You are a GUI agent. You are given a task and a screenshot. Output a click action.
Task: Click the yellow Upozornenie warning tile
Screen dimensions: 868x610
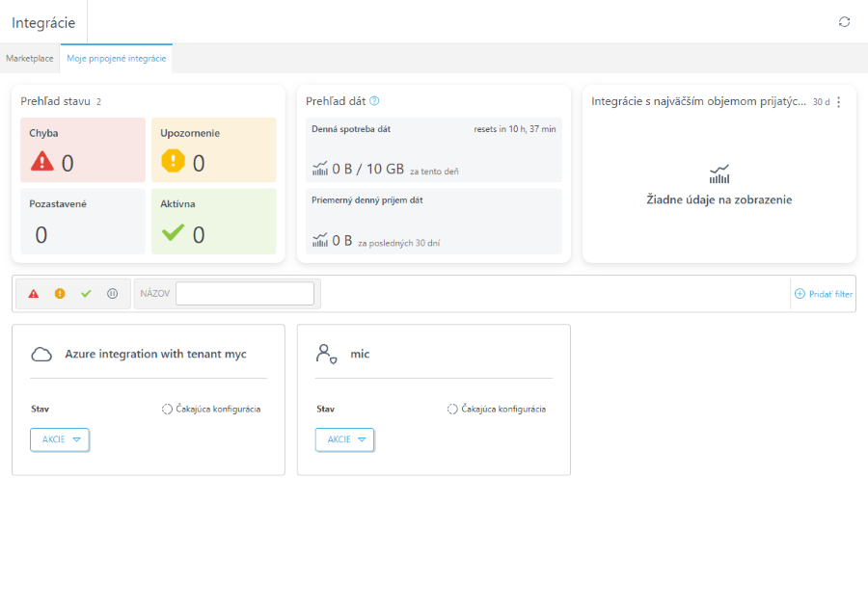point(214,150)
